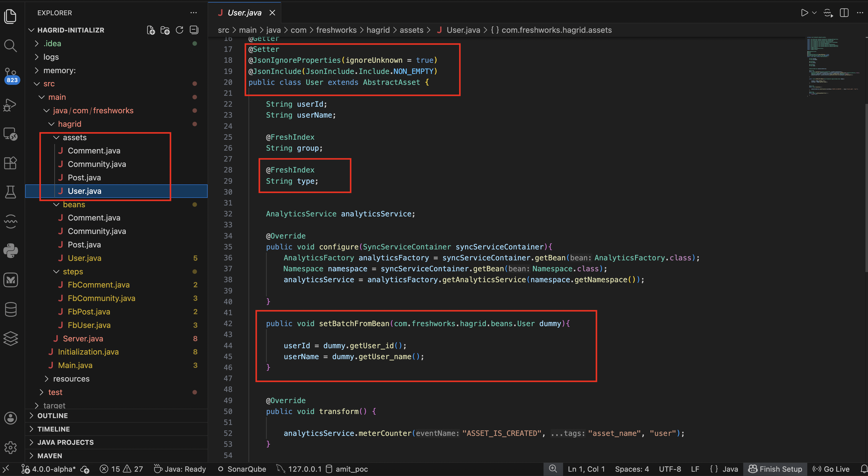
Task: Expand the OUTLINE section
Action: (x=116, y=416)
